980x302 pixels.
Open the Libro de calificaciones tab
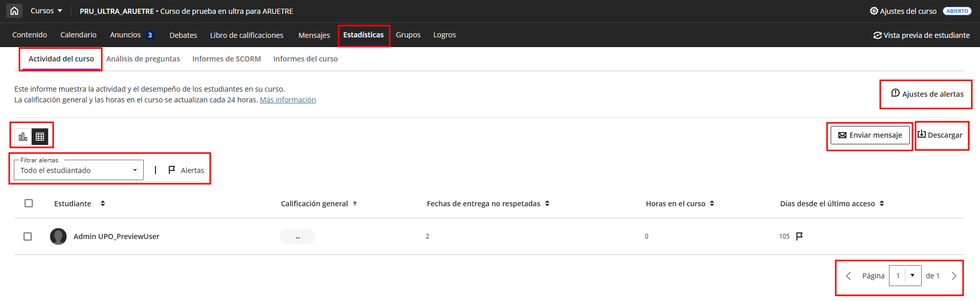(247, 35)
